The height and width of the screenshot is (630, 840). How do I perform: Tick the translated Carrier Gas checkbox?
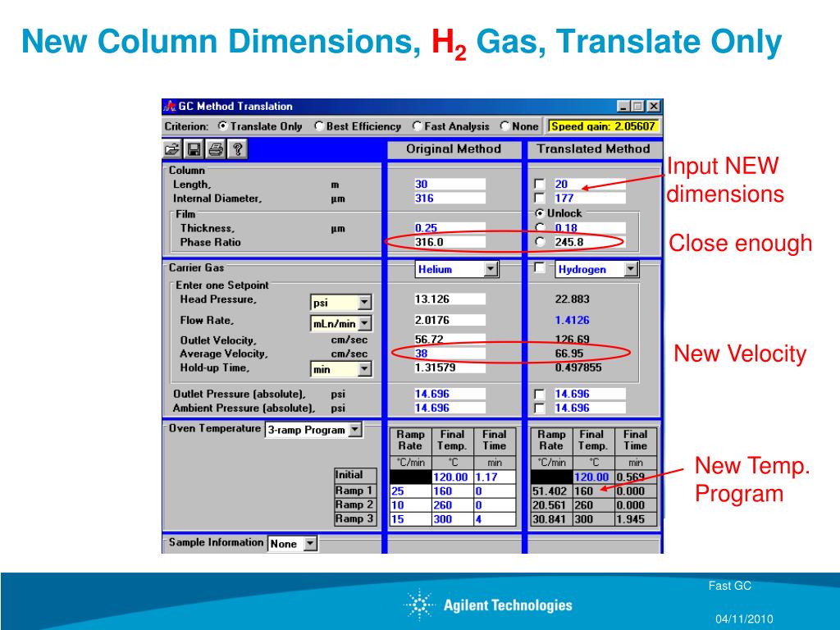coord(540,268)
